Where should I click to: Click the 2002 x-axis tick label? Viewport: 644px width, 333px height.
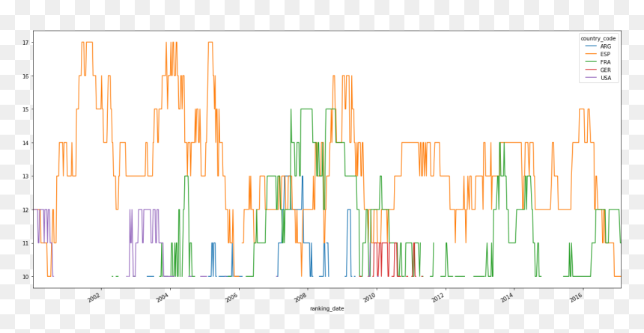click(94, 296)
